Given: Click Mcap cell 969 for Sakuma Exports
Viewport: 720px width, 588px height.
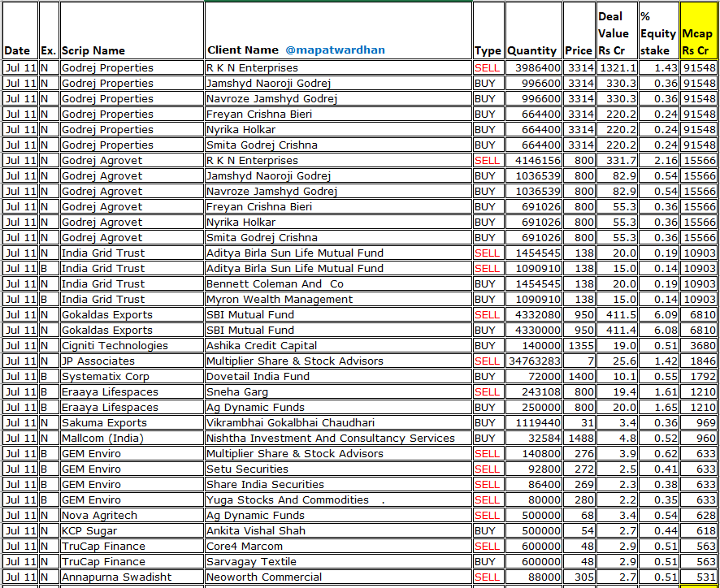Looking at the screenshot, I should coord(698,423).
